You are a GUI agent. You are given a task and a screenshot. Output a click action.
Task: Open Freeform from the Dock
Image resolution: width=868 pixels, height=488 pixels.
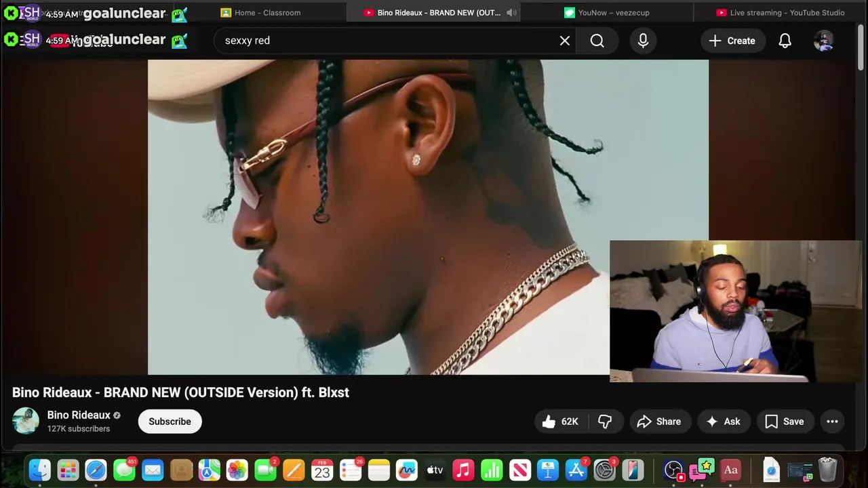[x=407, y=470]
